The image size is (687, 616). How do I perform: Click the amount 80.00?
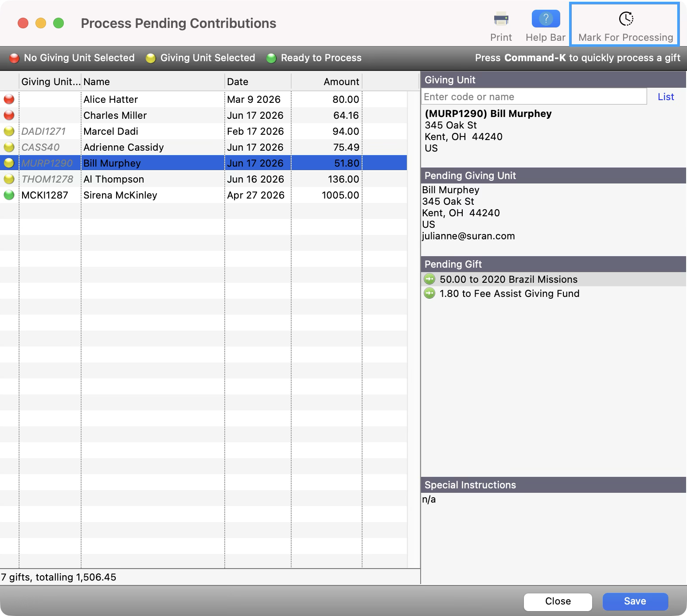(346, 99)
